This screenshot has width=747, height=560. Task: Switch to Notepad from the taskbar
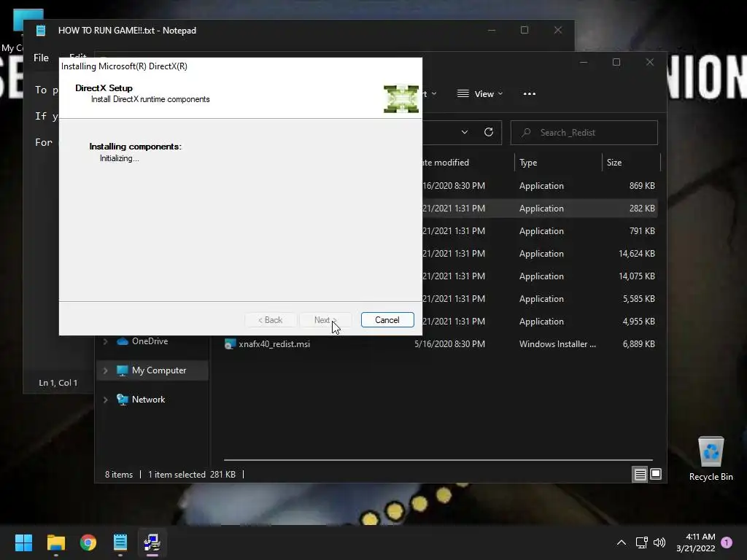[x=120, y=542]
